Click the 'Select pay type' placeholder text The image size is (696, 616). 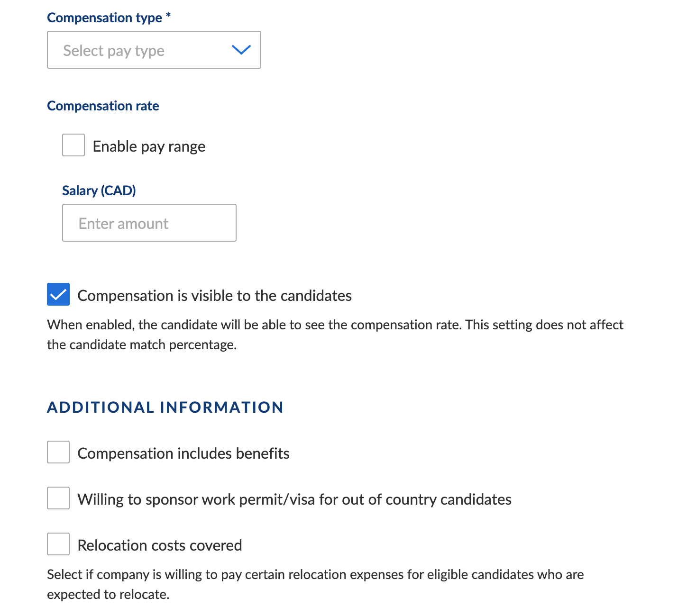tap(114, 51)
